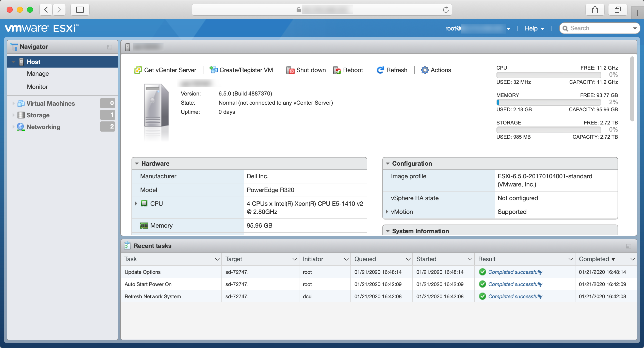Minimize the Navigator panel

109,47
